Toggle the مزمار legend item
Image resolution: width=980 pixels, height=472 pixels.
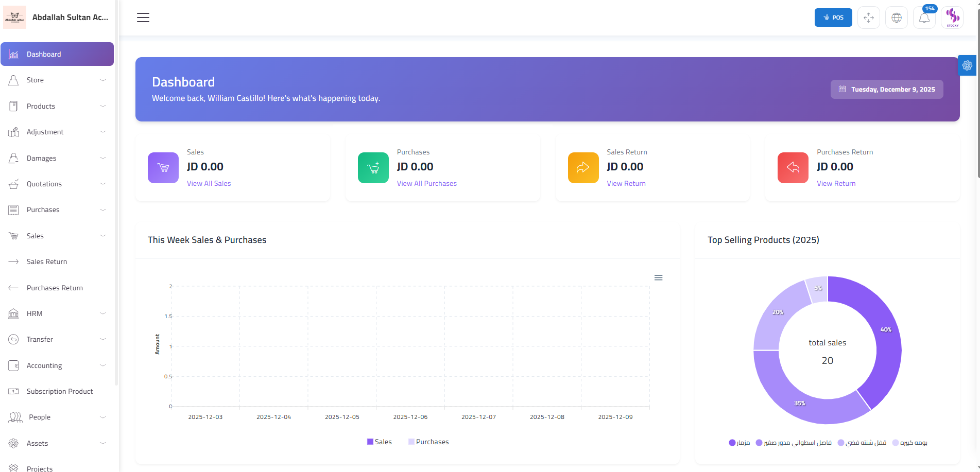tap(740, 443)
